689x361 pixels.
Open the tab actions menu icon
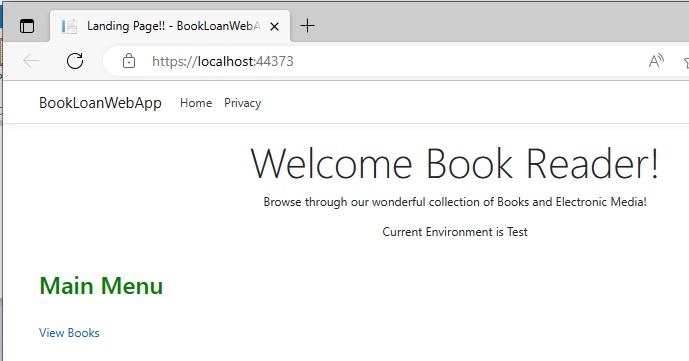pos(27,26)
